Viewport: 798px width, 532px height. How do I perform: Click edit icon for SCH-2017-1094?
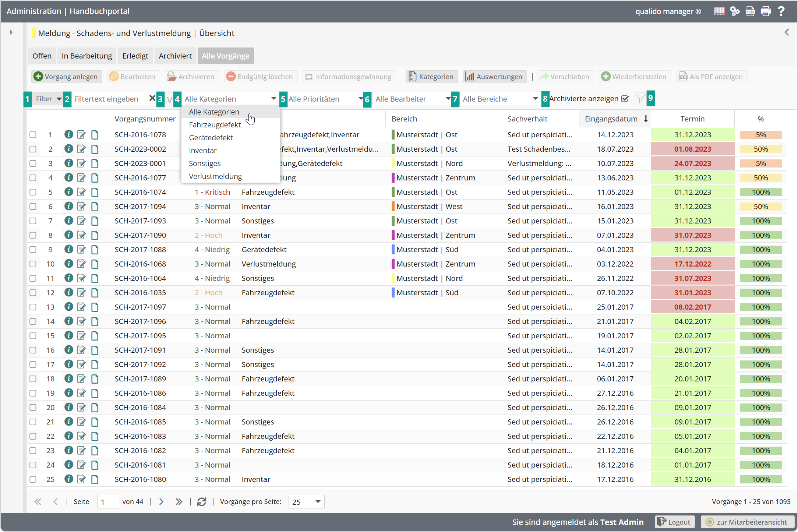[x=81, y=206]
